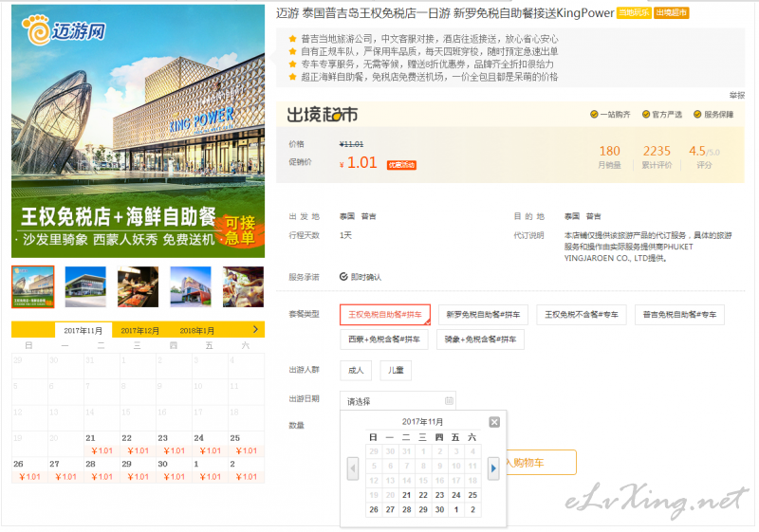Viewport: 759px width, 532px height.
Task: Select the first King Power thumbnail
Action: (x=33, y=286)
